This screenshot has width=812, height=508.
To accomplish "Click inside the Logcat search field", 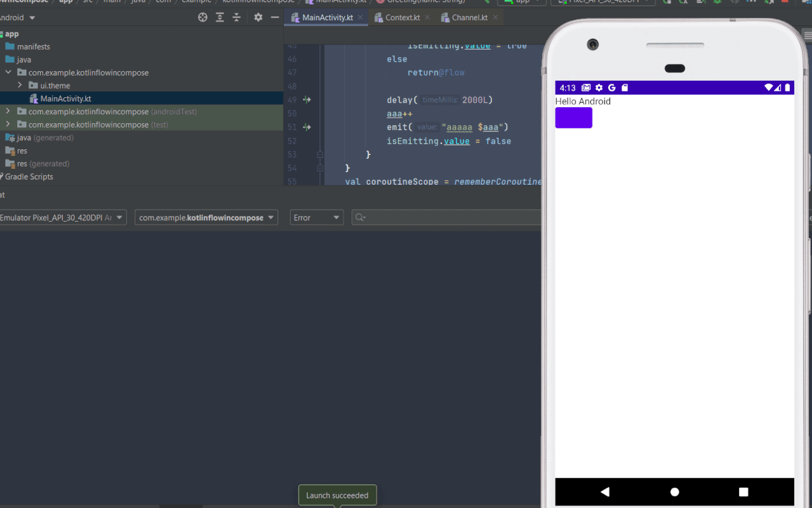I will pyautogui.click(x=446, y=218).
